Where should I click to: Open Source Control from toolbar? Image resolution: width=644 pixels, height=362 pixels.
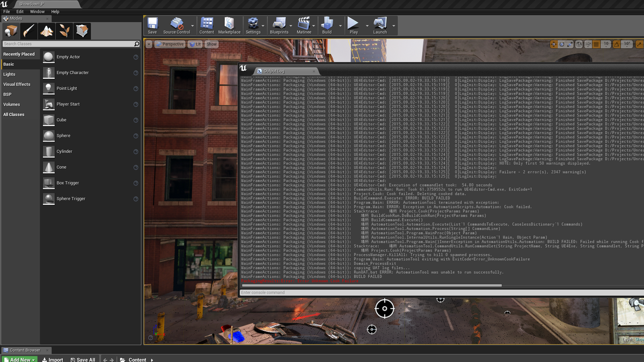(x=177, y=25)
